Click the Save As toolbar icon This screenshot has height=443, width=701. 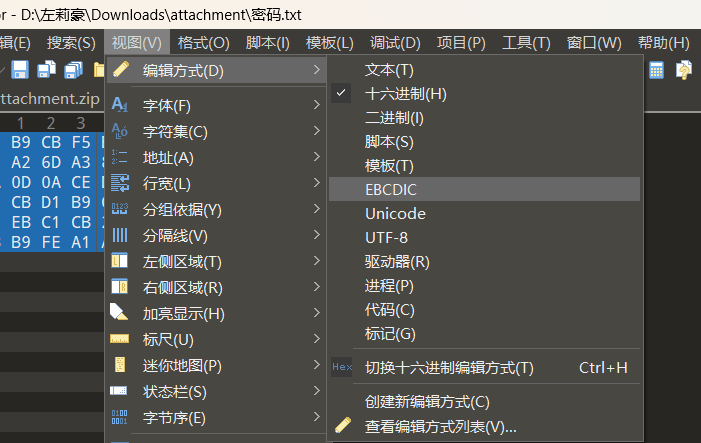pos(46,70)
